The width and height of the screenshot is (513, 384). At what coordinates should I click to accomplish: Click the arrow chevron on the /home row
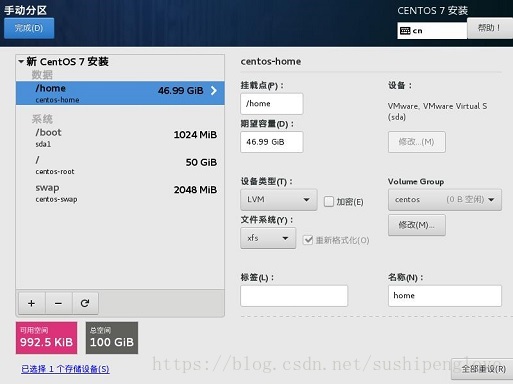pos(214,91)
